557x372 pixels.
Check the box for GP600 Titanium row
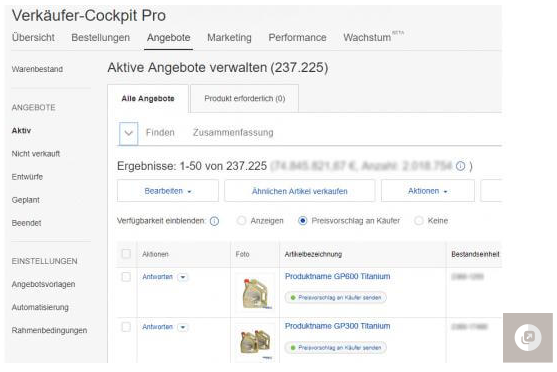coord(126,277)
